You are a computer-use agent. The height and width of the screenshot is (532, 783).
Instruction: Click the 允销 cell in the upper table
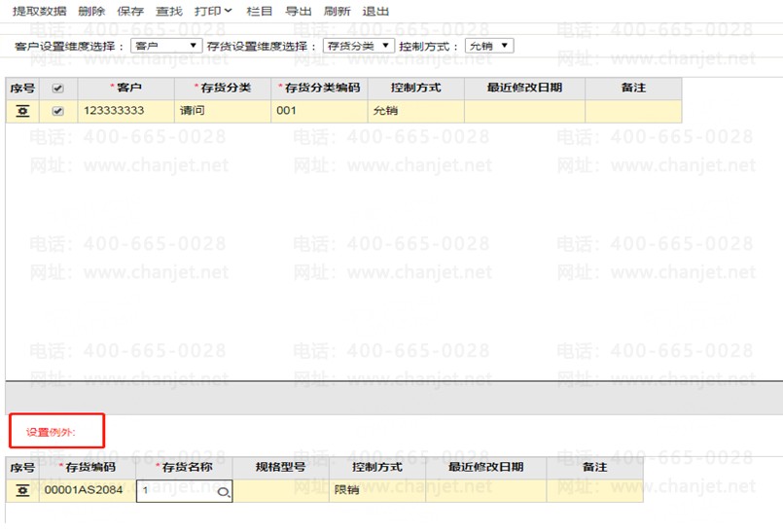pyautogui.click(x=416, y=111)
